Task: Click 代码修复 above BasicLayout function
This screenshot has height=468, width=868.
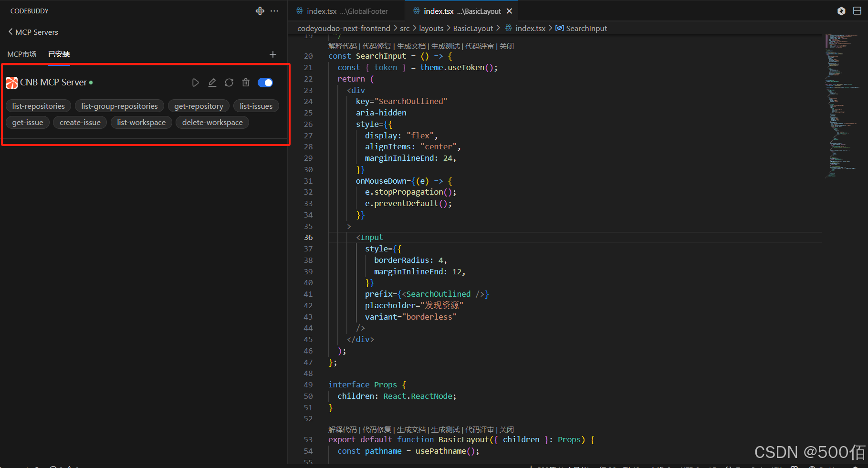Action: [377, 430]
